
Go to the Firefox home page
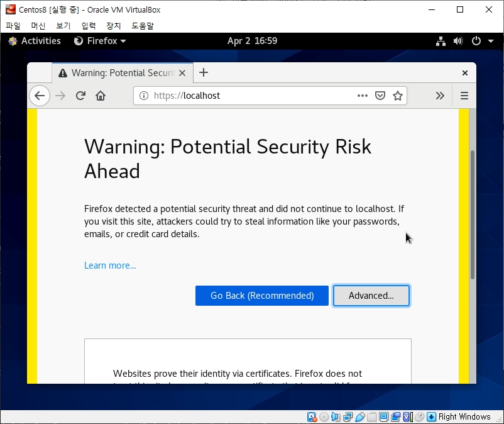tap(101, 96)
